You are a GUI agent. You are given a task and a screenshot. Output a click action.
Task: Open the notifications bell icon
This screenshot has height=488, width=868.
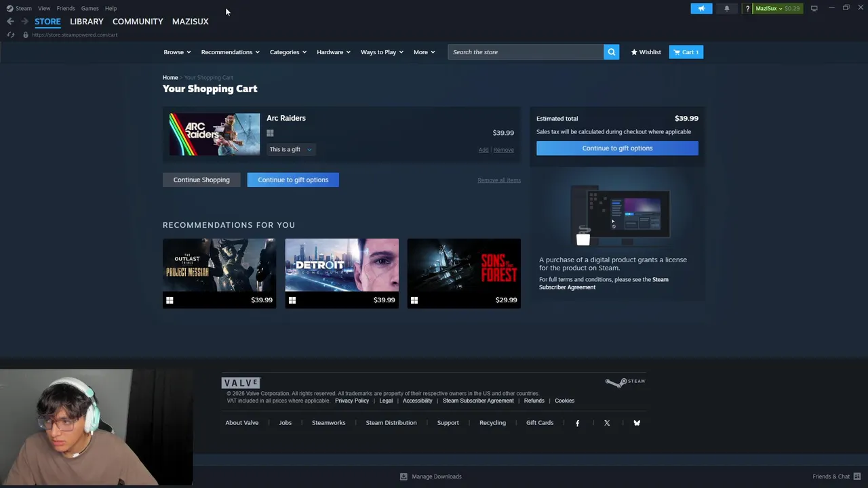click(727, 8)
